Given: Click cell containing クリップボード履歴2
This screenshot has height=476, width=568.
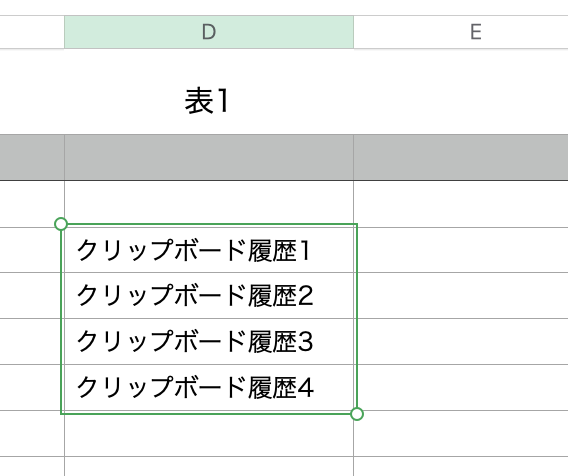Looking at the screenshot, I should 209,295.
